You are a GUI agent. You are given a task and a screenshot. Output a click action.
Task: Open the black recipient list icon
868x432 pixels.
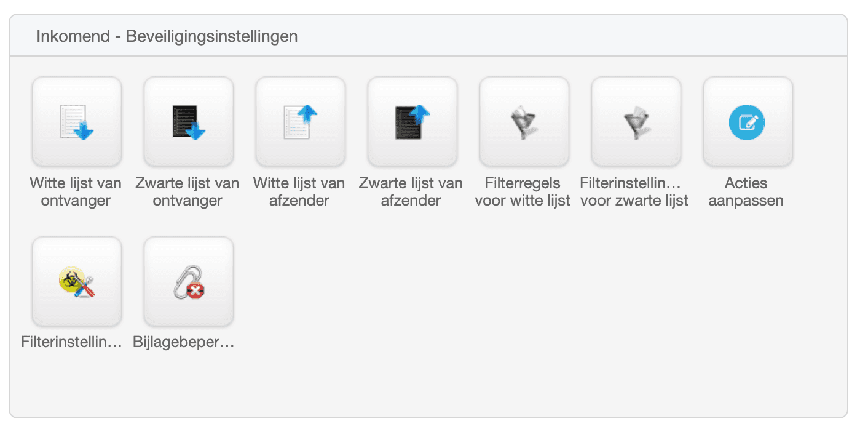coord(188,122)
